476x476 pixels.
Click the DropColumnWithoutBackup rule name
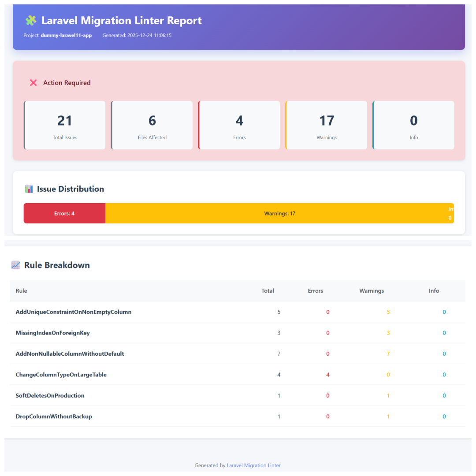[54, 416]
